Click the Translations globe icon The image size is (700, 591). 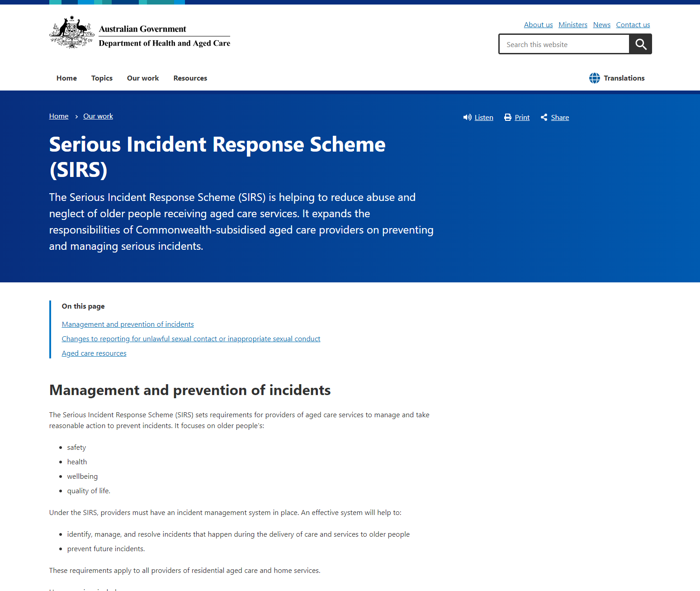(594, 78)
